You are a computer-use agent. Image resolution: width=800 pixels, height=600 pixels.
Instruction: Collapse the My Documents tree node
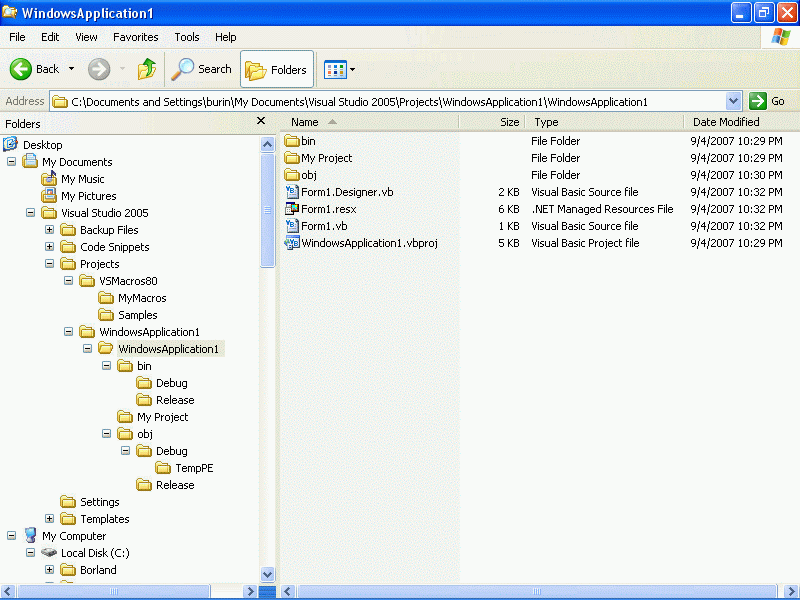[x=11, y=162]
